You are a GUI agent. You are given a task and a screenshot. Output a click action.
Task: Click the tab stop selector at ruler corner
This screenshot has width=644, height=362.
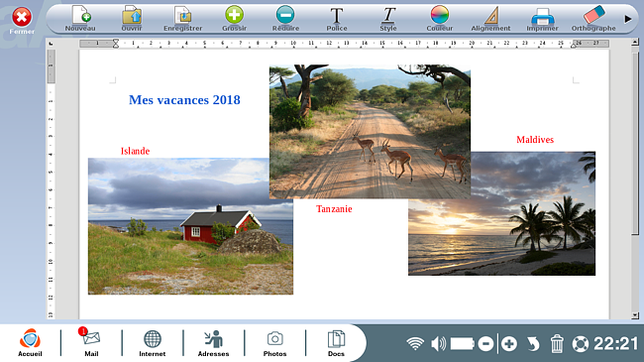tap(51, 44)
